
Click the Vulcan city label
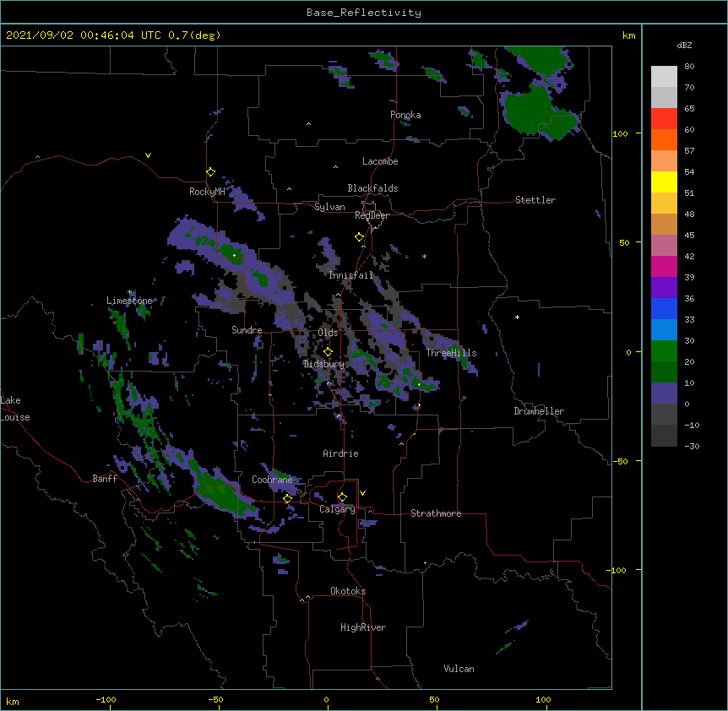point(459,669)
